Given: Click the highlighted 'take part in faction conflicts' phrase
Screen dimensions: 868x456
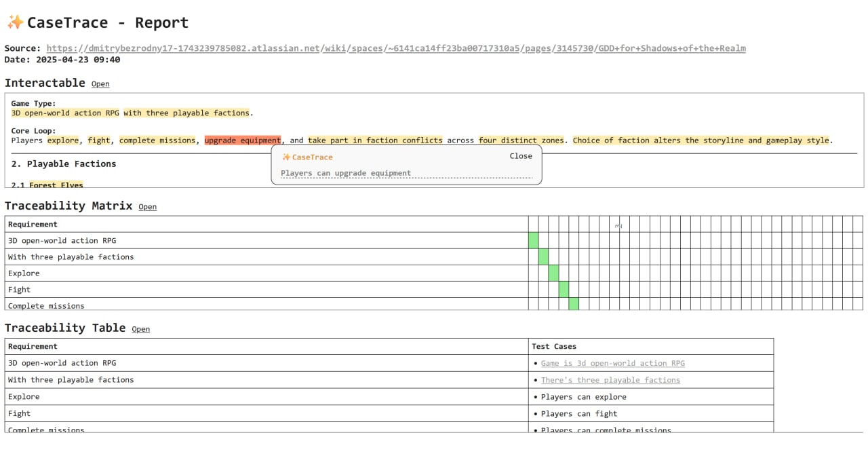Looking at the screenshot, I should (375, 140).
